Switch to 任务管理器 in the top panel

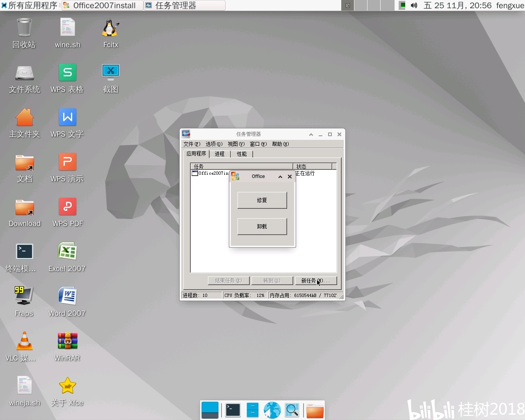[x=185, y=5]
